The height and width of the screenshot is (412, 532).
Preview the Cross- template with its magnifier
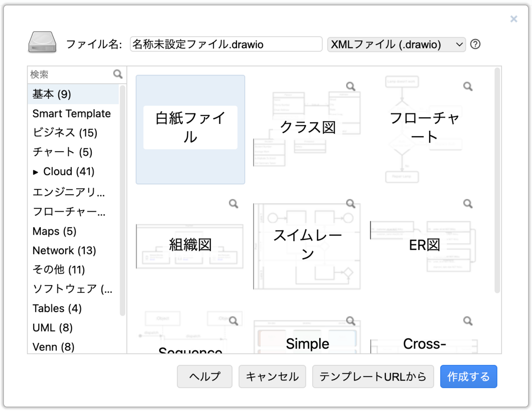[468, 321]
